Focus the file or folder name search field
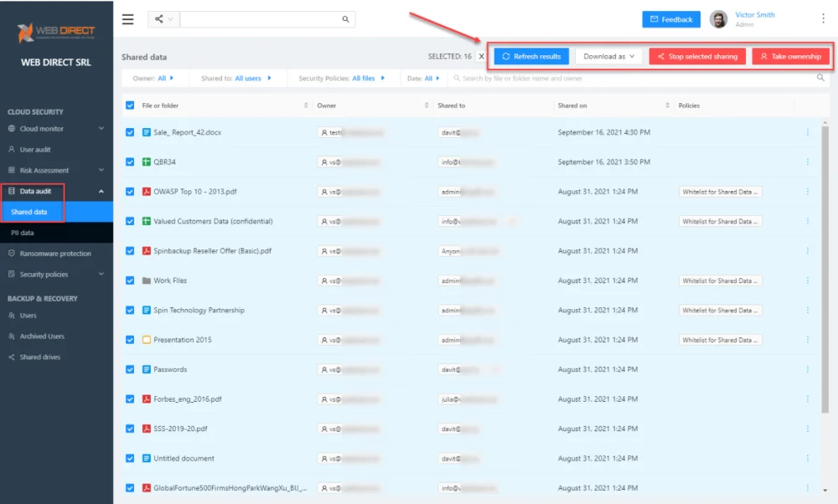 pos(634,78)
